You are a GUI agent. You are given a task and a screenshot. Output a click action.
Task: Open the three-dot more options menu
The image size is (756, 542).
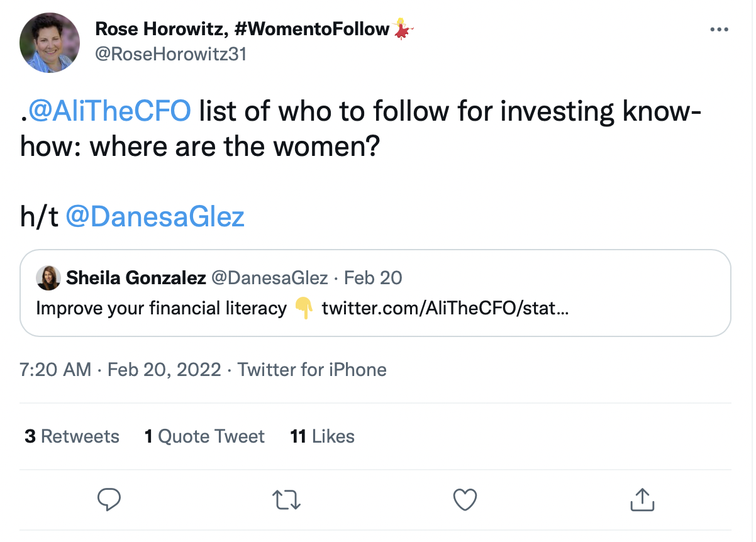pos(719,30)
